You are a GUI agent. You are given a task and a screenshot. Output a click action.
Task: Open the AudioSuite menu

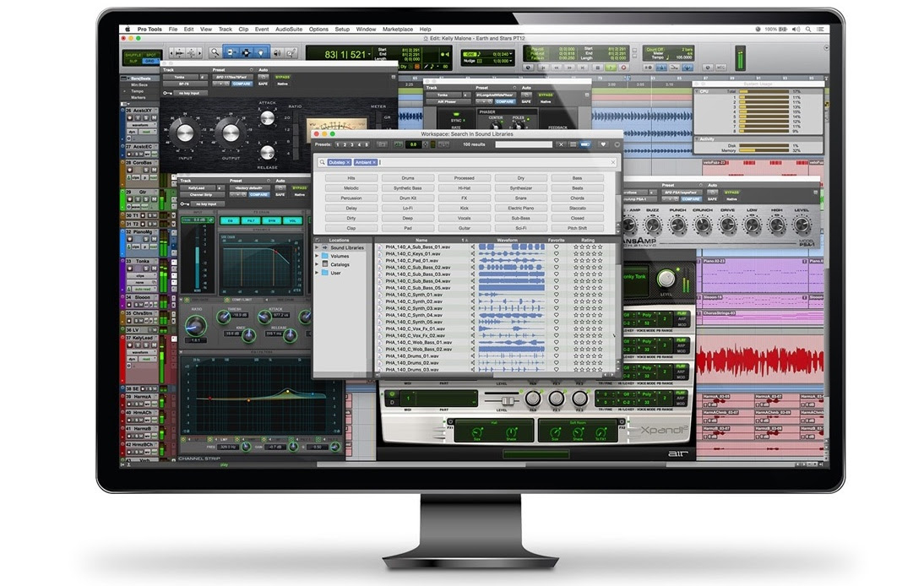point(289,29)
